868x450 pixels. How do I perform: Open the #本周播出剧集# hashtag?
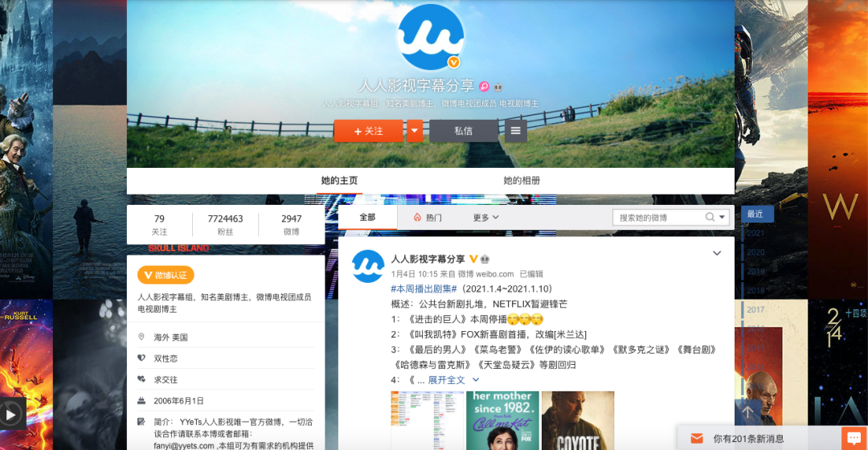pos(424,289)
